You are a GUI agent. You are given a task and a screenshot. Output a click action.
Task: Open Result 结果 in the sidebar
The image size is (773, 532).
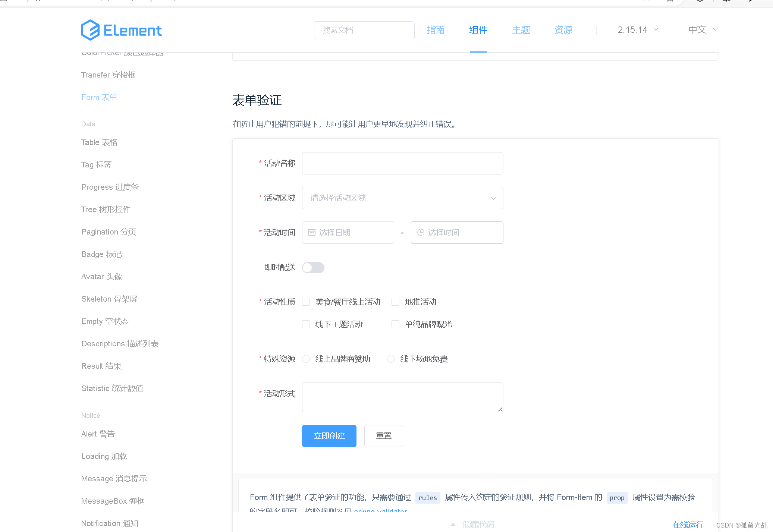pyautogui.click(x=101, y=366)
